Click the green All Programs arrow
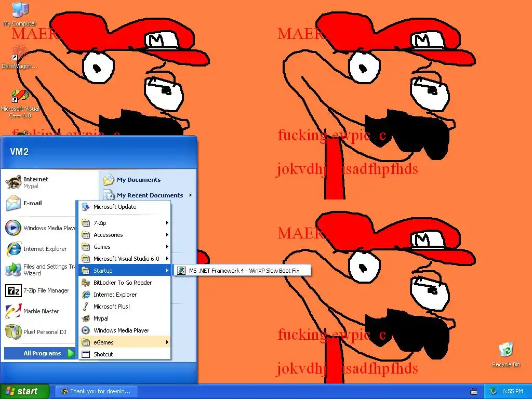This screenshot has height=399, width=532. [71, 353]
